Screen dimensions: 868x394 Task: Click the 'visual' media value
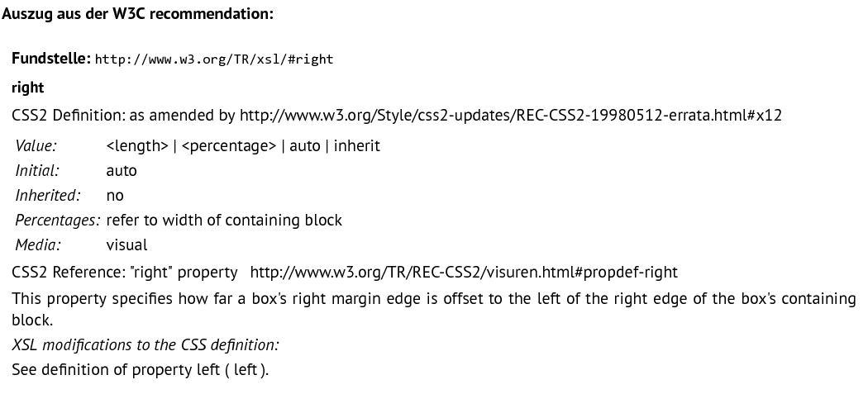pos(126,244)
